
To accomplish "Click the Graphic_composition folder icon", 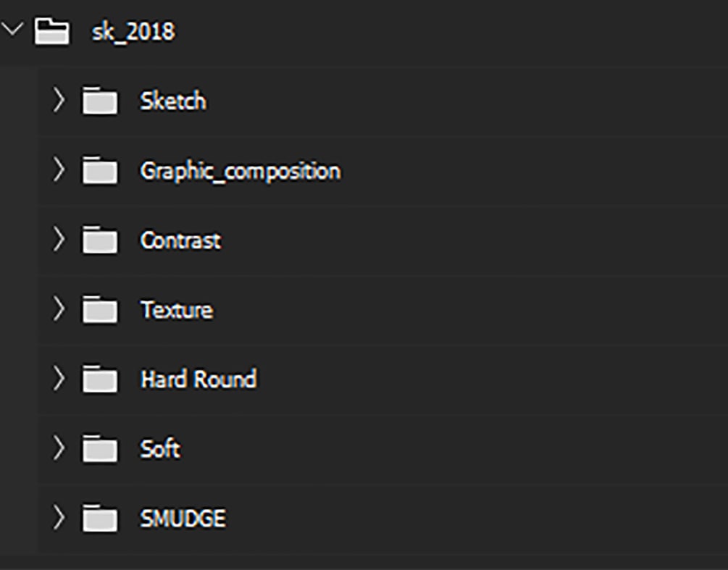I will pyautogui.click(x=100, y=169).
